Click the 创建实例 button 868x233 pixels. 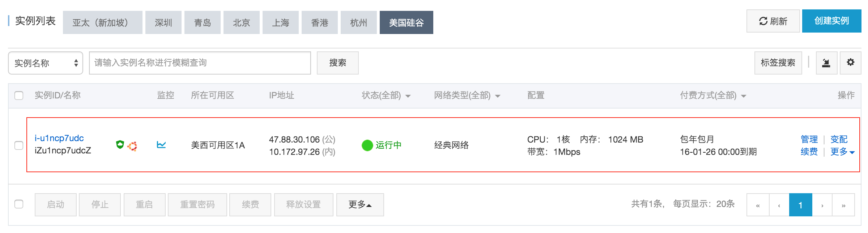click(831, 21)
